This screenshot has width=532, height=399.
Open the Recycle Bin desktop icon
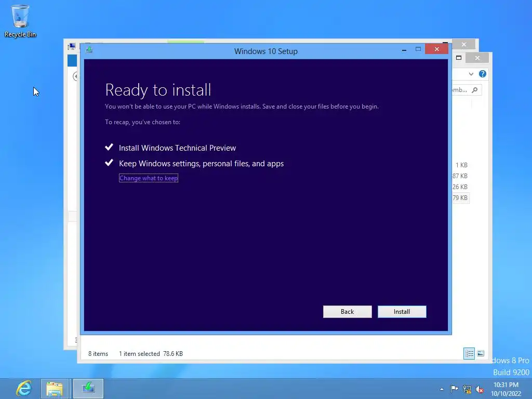pos(20,21)
